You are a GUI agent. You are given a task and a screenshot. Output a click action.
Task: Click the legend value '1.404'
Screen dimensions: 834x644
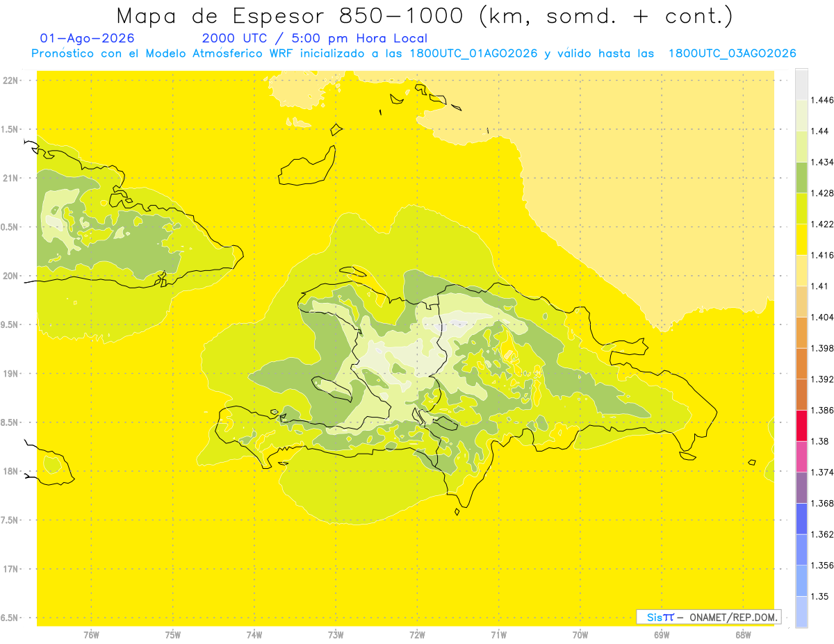(822, 317)
